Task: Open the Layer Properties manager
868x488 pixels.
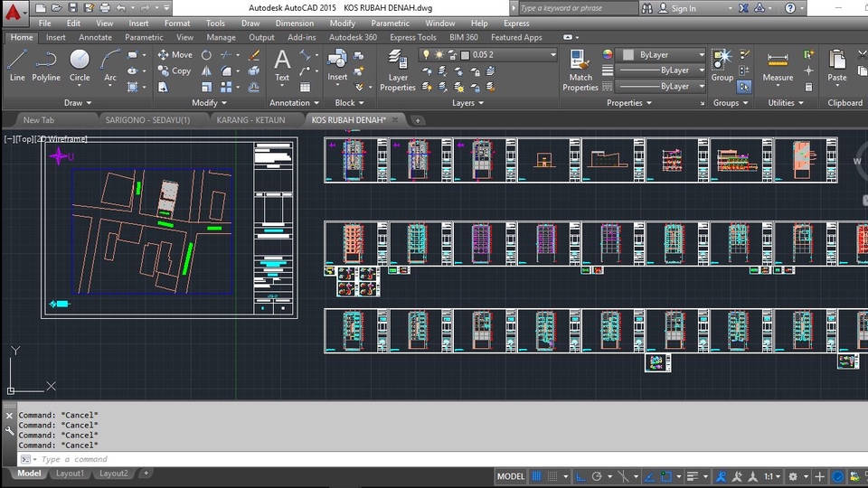Action: click(398, 70)
